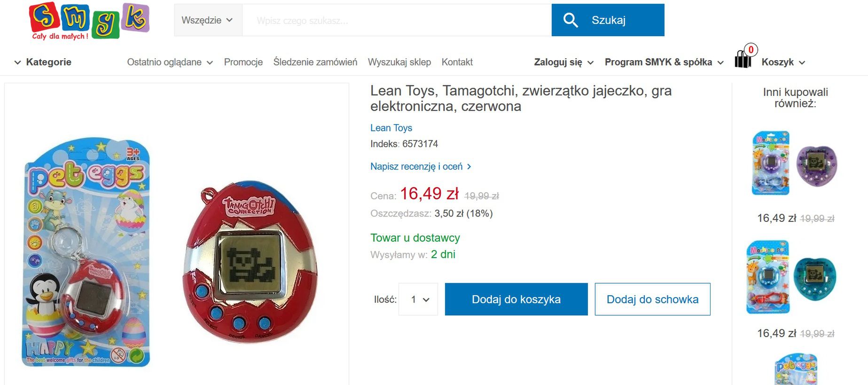This screenshot has height=385, width=868.
Task: Open the Promocje menu item
Action: point(243,62)
